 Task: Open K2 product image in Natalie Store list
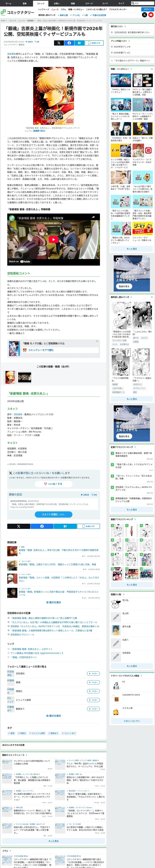[116, 685]
